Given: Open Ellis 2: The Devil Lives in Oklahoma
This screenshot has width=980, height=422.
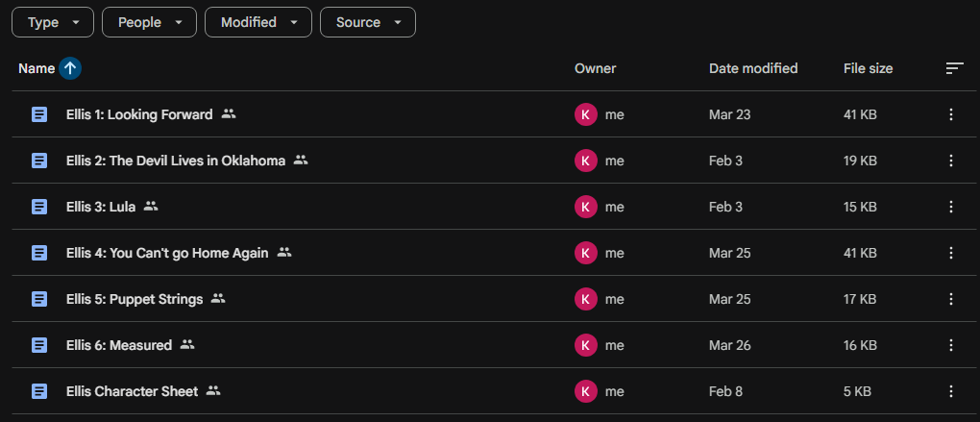Looking at the screenshot, I should [176, 161].
